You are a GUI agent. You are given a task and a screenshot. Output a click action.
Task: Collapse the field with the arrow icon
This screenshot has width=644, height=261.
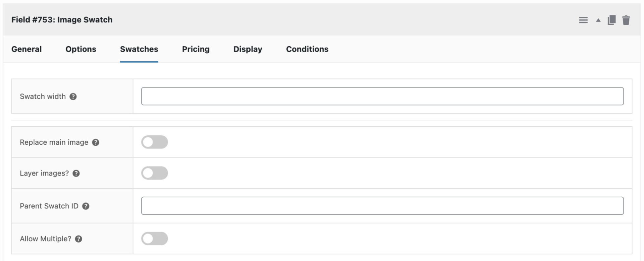pos(598,20)
